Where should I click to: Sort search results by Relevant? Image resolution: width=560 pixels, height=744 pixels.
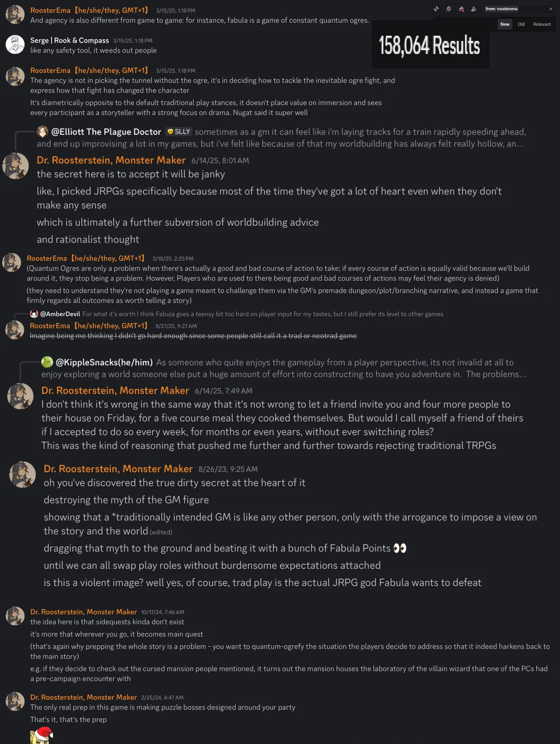[542, 24]
